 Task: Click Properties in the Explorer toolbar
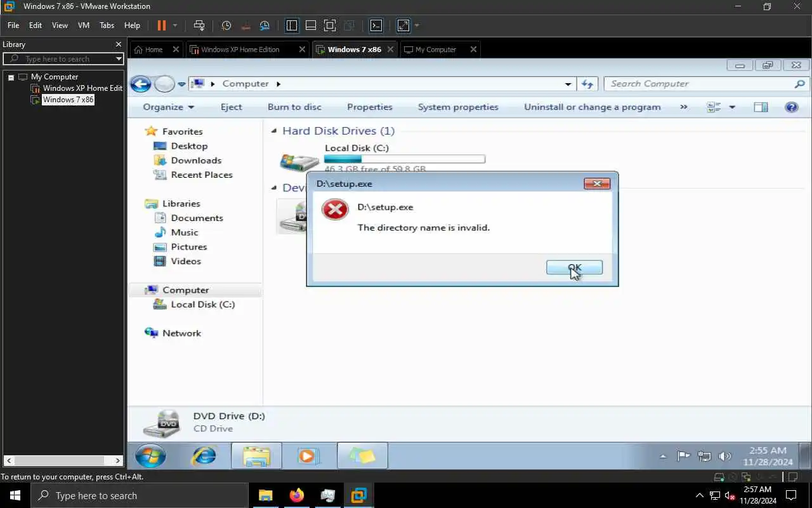point(370,107)
